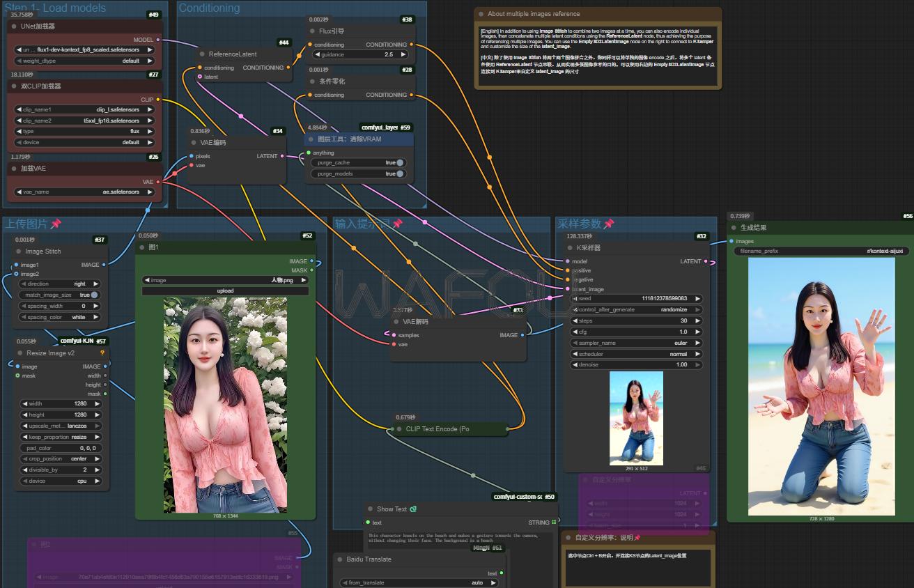Click the pin icon beside 输入提示词 group title
914x588 pixels.
tap(397, 224)
